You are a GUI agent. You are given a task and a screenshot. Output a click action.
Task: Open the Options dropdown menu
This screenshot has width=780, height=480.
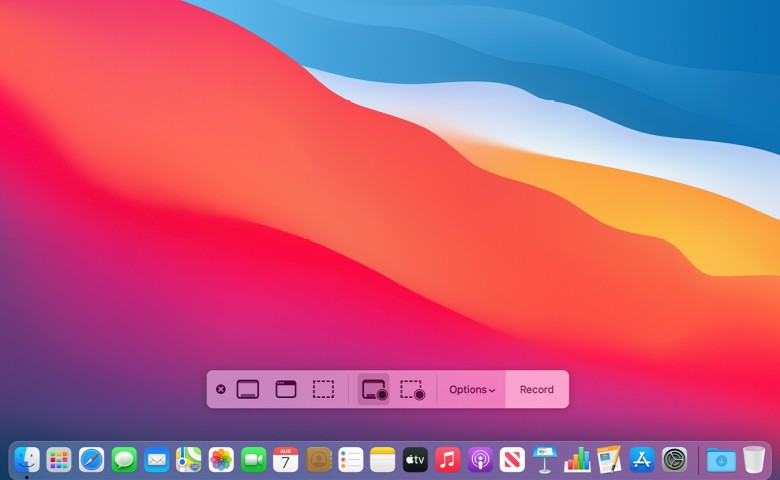point(472,389)
